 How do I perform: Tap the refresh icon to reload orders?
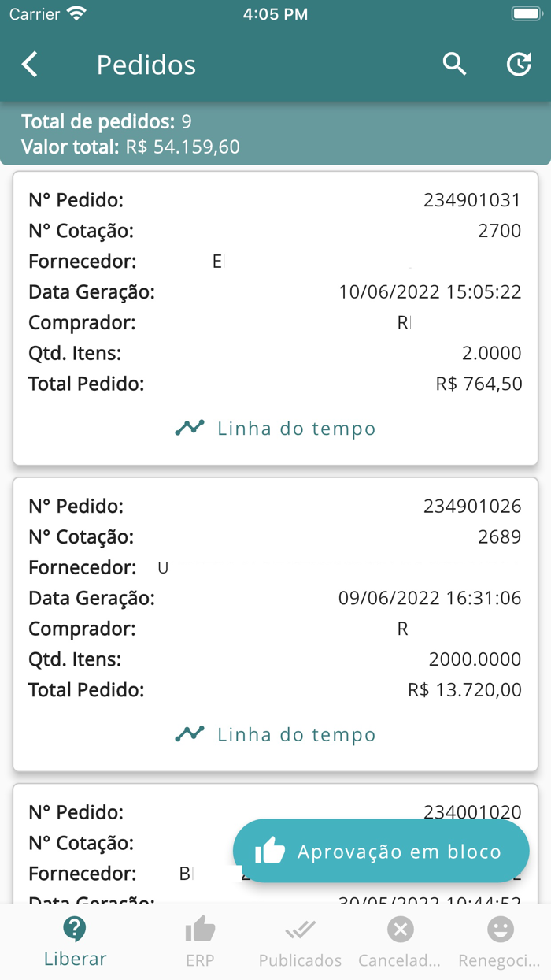point(519,65)
